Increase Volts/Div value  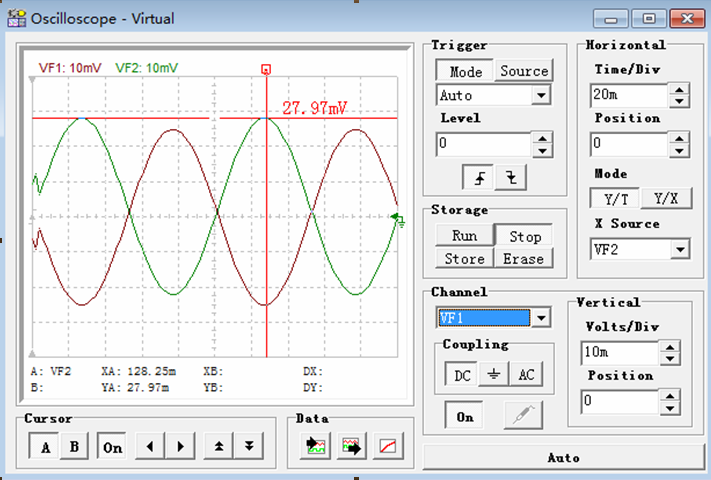(670, 347)
